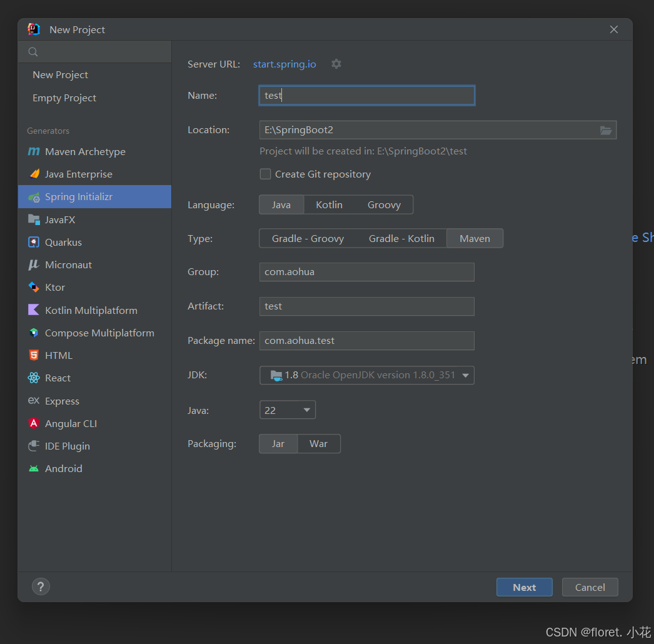
Task: Select War packaging
Action: [x=319, y=444]
